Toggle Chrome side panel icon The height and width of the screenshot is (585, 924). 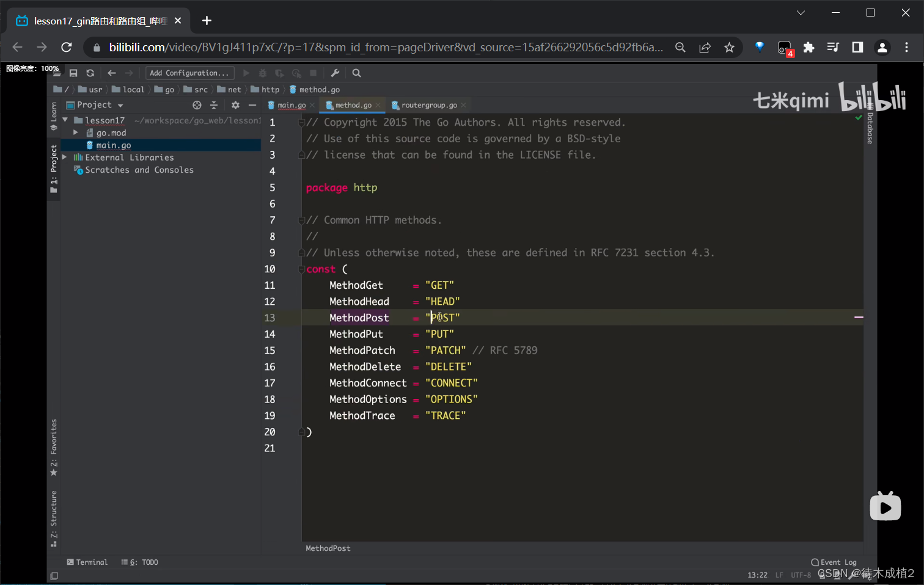[857, 47]
